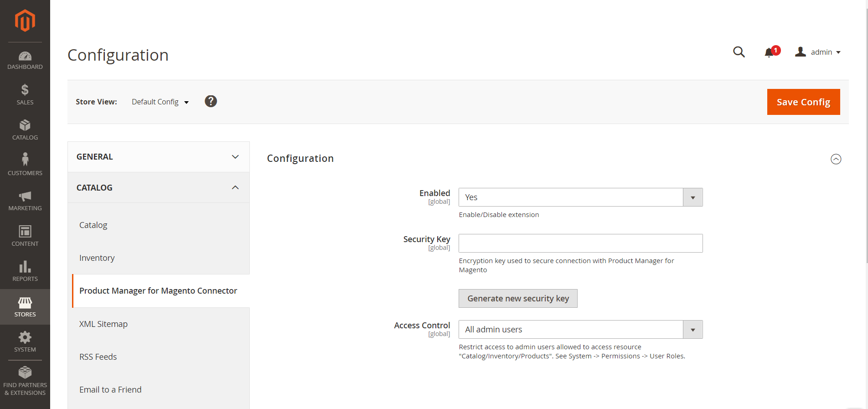Expand the GENERAL configuration section
The image size is (868, 409).
[x=158, y=157]
